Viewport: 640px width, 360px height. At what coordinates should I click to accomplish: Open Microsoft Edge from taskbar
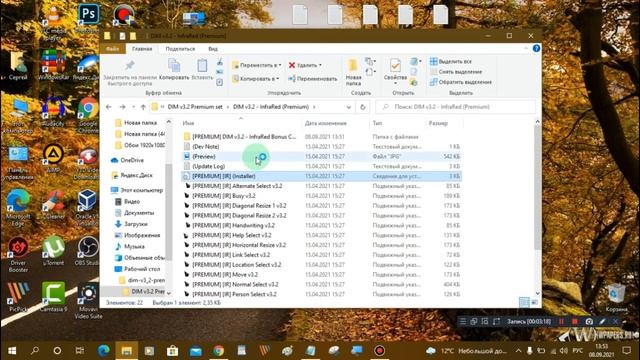103,351
